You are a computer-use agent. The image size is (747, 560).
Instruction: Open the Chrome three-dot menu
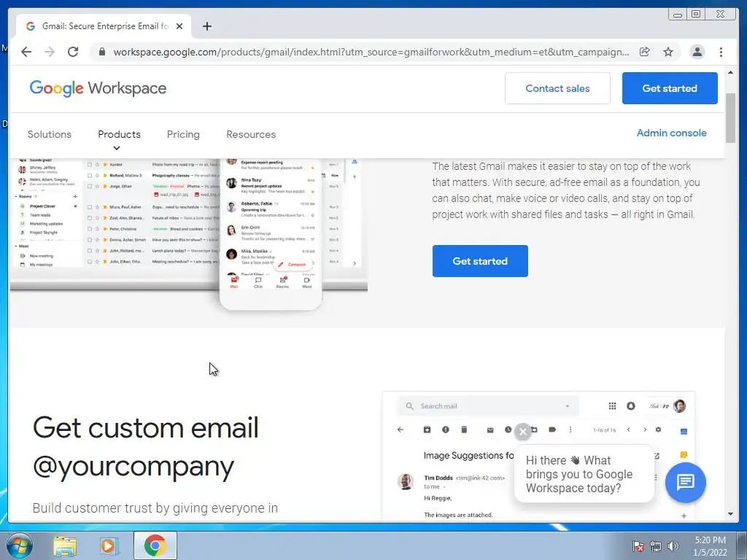[x=721, y=52]
